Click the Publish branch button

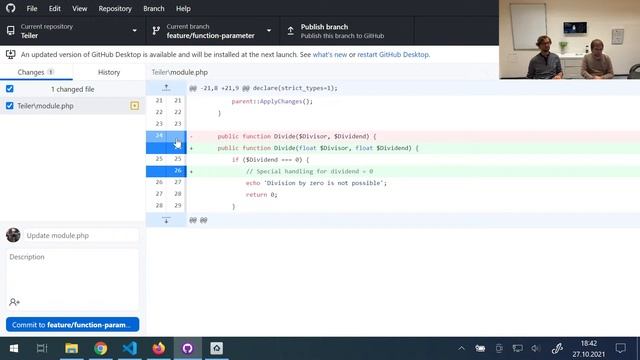coord(347,31)
